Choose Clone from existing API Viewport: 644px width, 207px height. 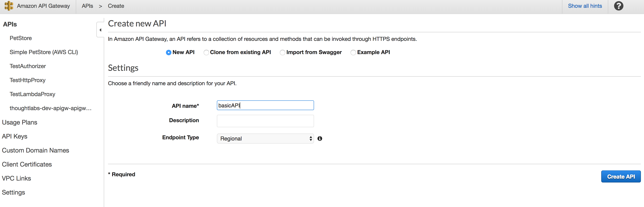point(206,52)
